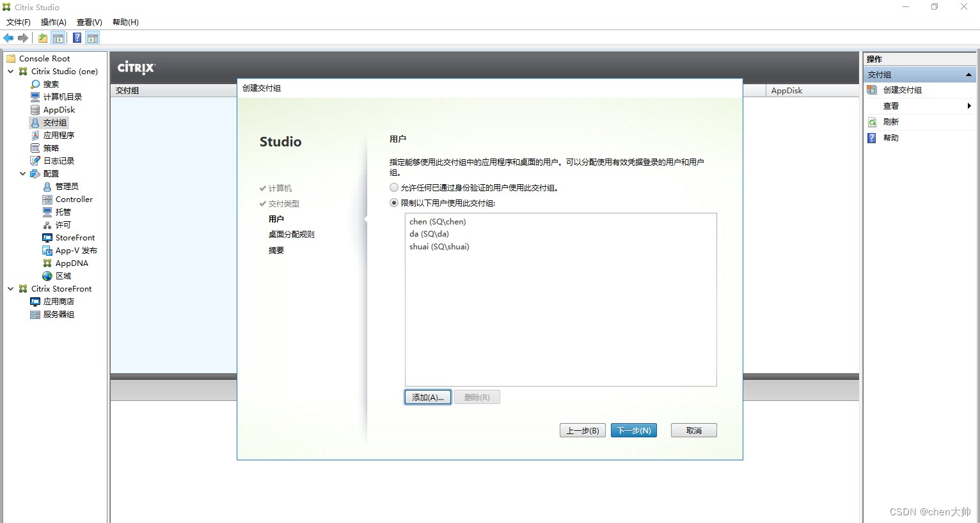Click the 取消 button
The height and width of the screenshot is (523, 980).
tap(694, 430)
